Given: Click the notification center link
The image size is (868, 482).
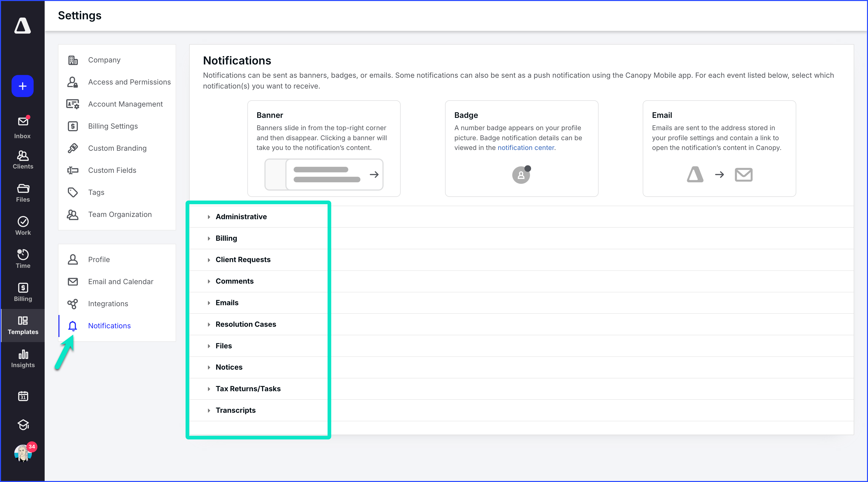Looking at the screenshot, I should click(x=525, y=147).
